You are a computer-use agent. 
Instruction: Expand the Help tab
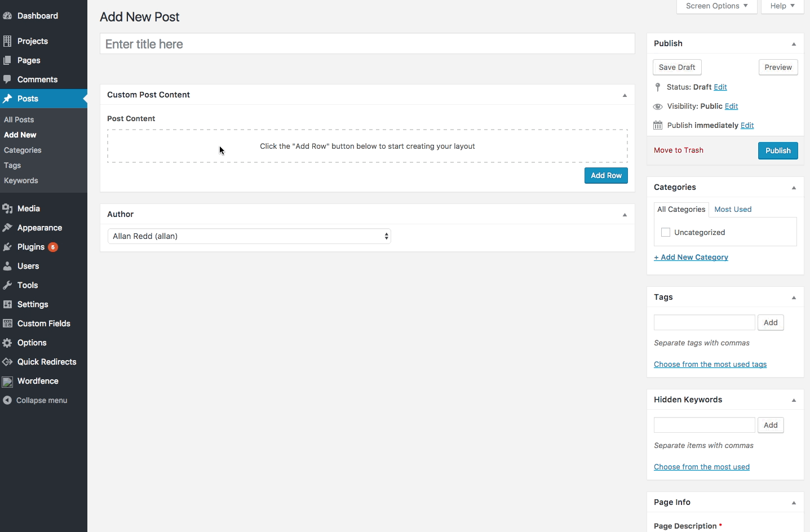tap(782, 6)
